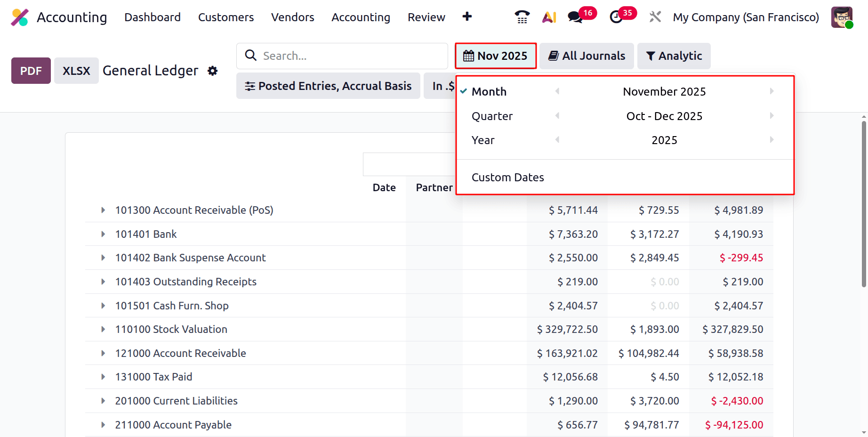
Task: Click the user avatar picture
Action: point(842,17)
